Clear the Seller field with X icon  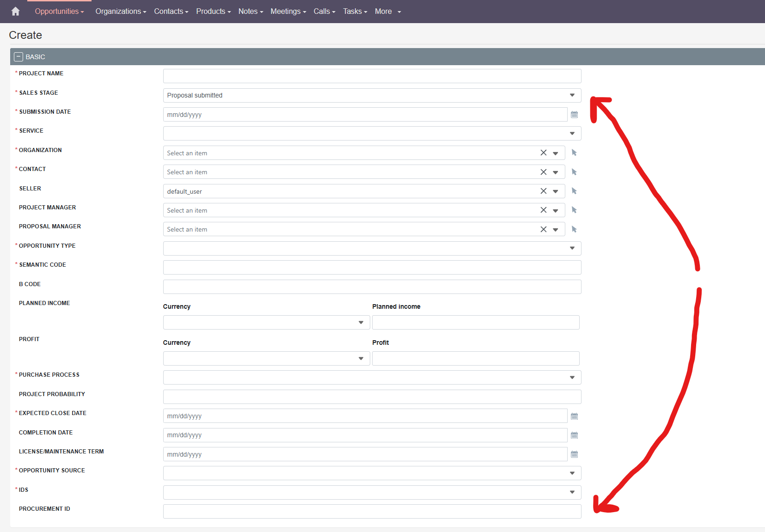pyautogui.click(x=544, y=191)
